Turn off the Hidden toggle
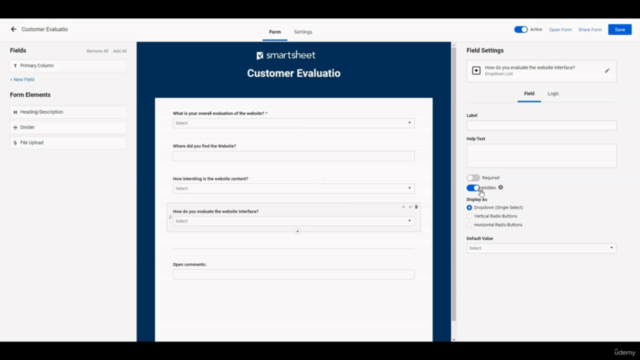This screenshot has height=360, width=640. click(x=473, y=188)
